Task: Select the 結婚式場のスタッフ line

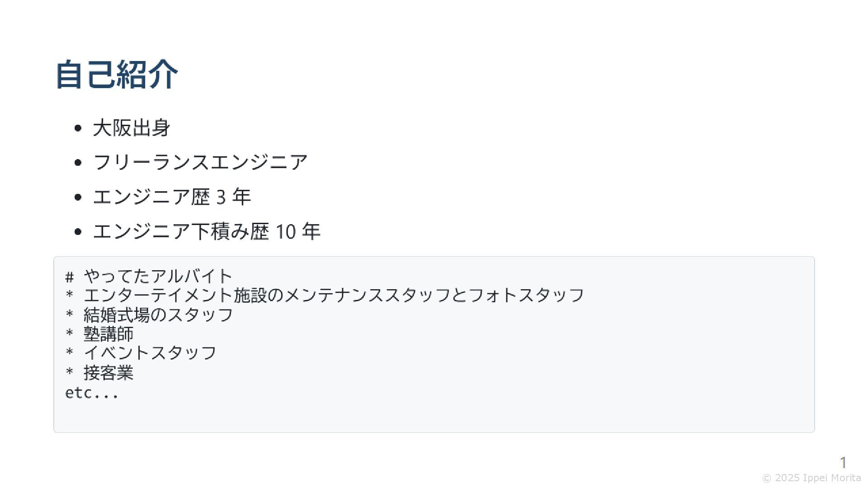Action: (x=149, y=315)
